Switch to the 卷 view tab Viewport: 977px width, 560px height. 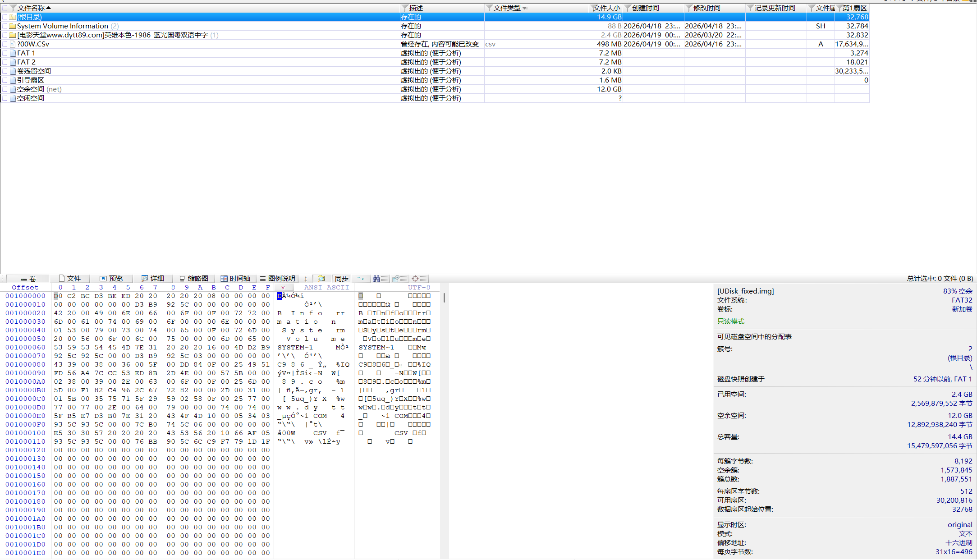tap(28, 279)
